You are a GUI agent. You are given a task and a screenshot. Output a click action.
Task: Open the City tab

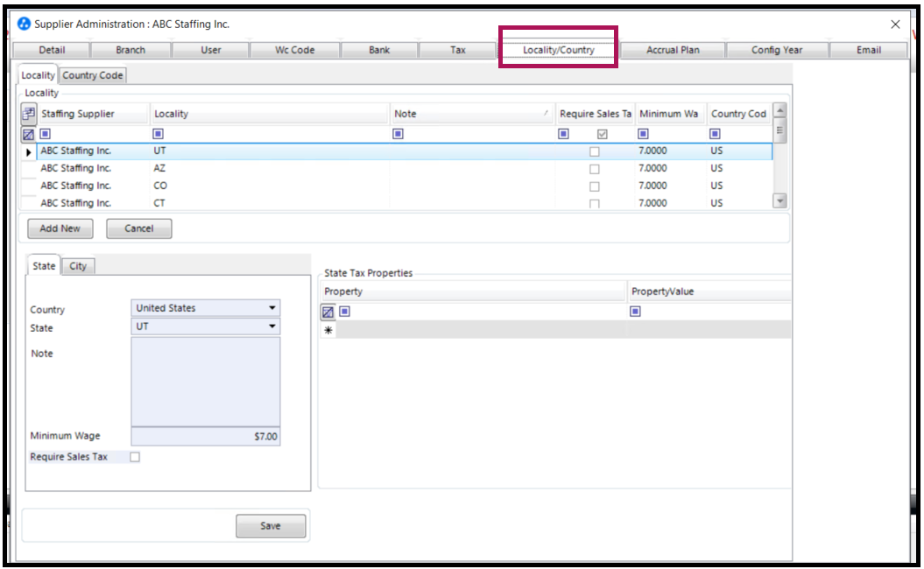[x=77, y=266]
